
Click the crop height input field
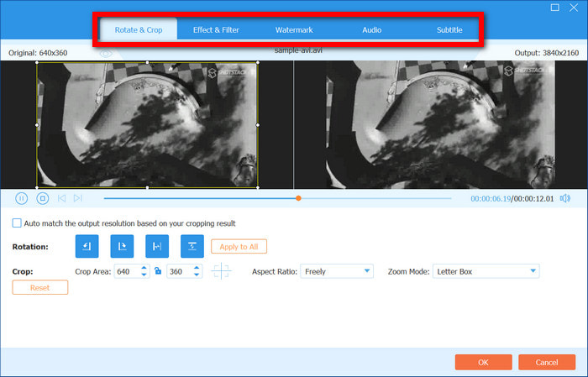179,271
